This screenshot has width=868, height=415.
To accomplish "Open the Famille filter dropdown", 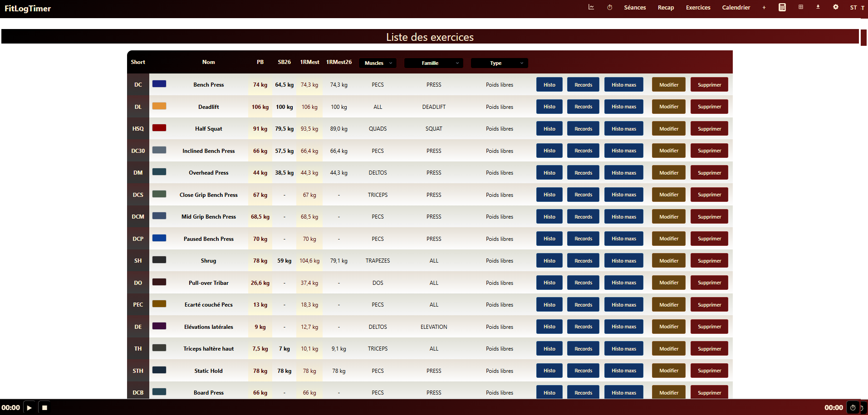I will point(433,63).
